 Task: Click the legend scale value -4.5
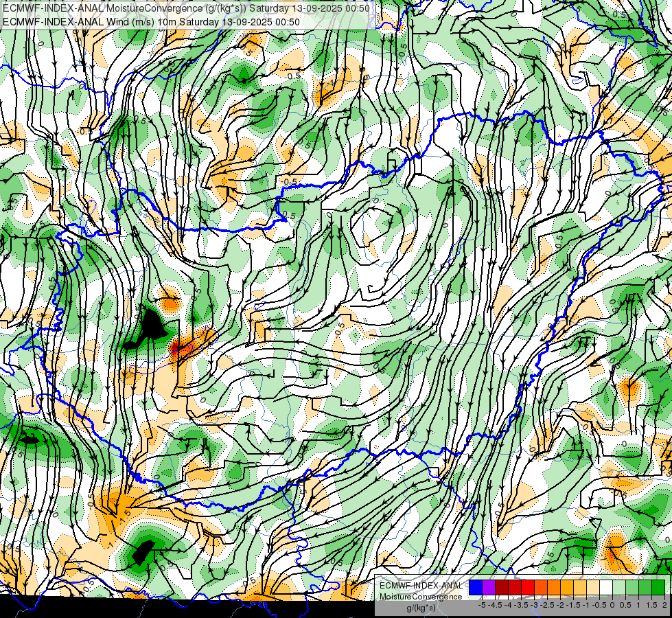pos(495,605)
